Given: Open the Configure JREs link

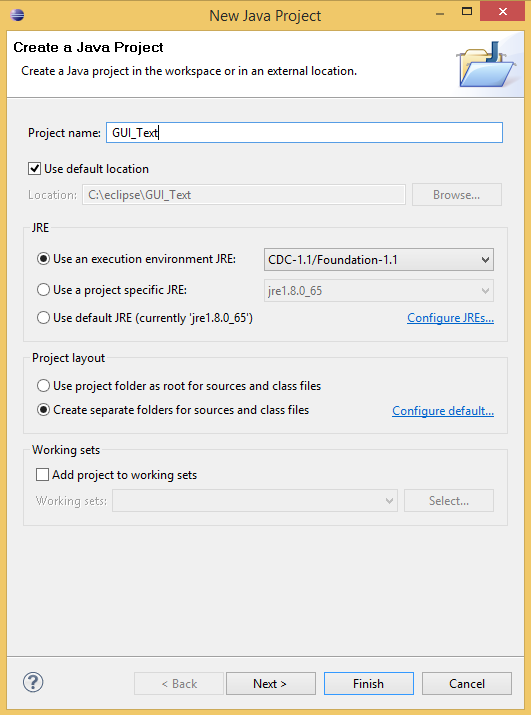Looking at the screenshot, I should click(x=450, y=318).
